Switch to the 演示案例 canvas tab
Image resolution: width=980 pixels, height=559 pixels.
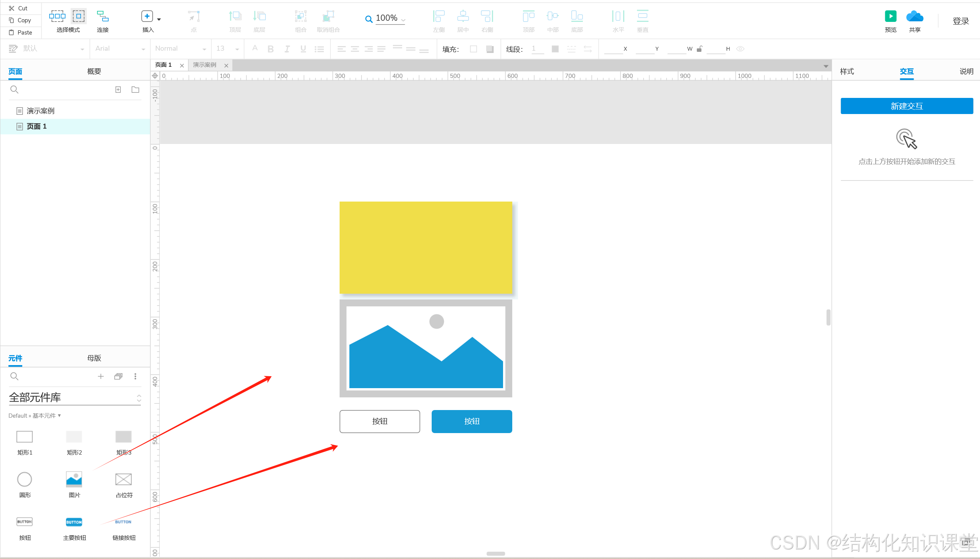[205, 65]
